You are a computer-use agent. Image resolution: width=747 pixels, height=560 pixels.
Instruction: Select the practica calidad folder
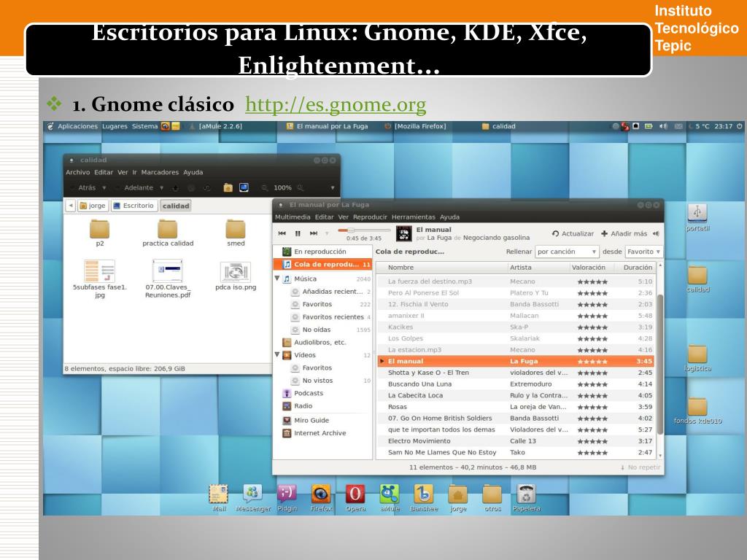click(x=168, y=233)
